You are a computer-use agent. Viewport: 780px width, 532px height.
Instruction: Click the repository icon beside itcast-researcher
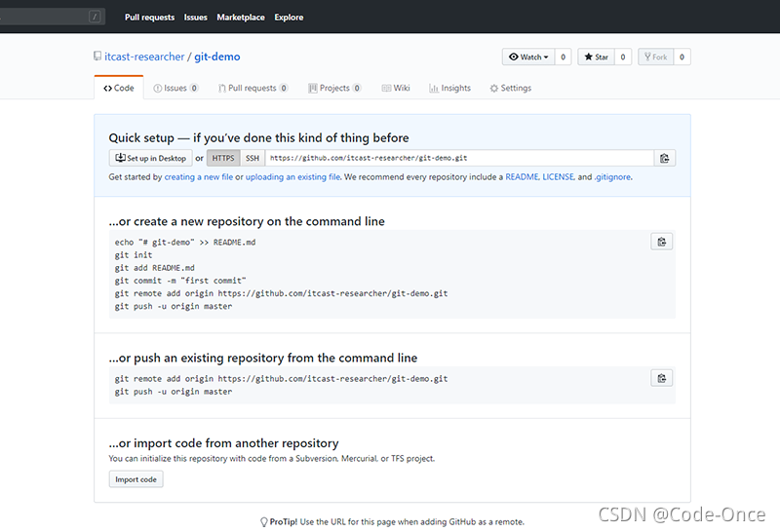click(x=97, y=57)
